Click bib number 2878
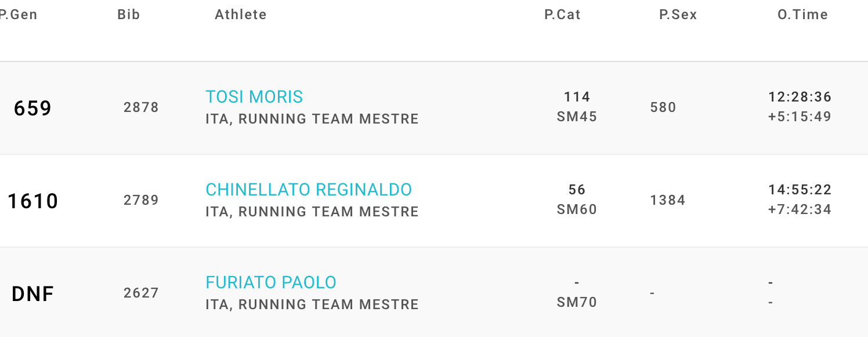868x337 pixels. pyautogui.click(x=141, y=108)
